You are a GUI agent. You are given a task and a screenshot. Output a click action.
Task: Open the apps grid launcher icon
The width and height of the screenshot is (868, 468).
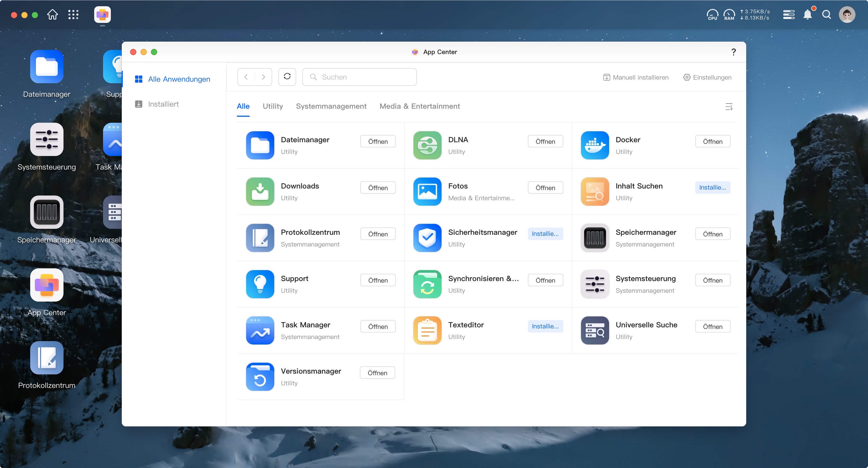[x=73, y=15]
